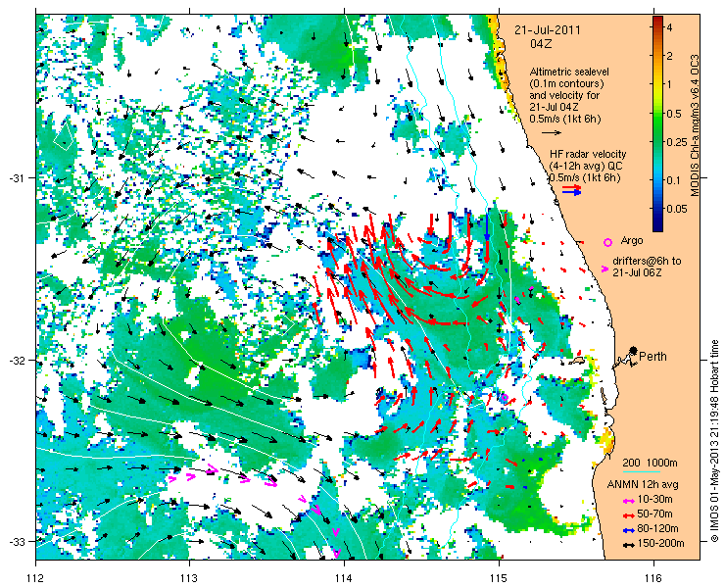Click the magenta 10-30m ANMN legend arrow
The image size is (725, 588).
628,501
